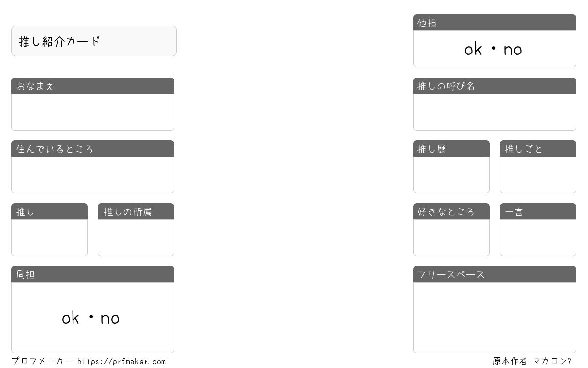Screen dimensions: 588x368
Task: Click the 他担 section header
Action: pyautogui.click(x=494, y=23)
